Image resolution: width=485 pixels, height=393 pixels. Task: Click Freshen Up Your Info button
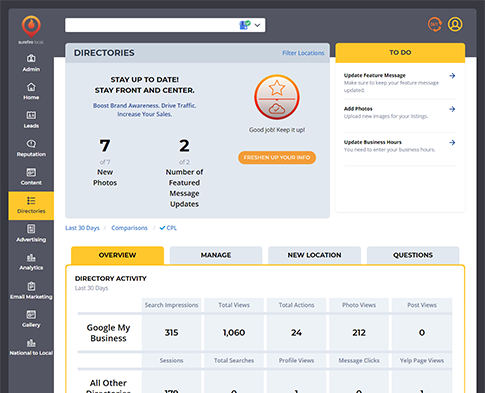277,157
